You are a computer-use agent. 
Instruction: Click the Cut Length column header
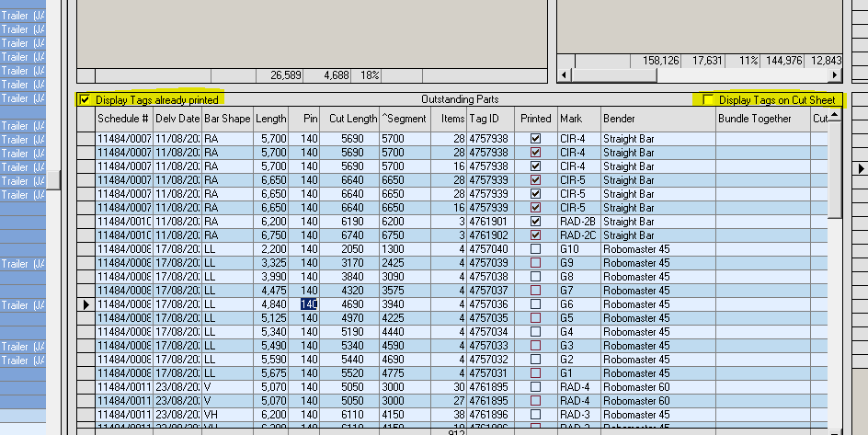(x=352, y=119)
